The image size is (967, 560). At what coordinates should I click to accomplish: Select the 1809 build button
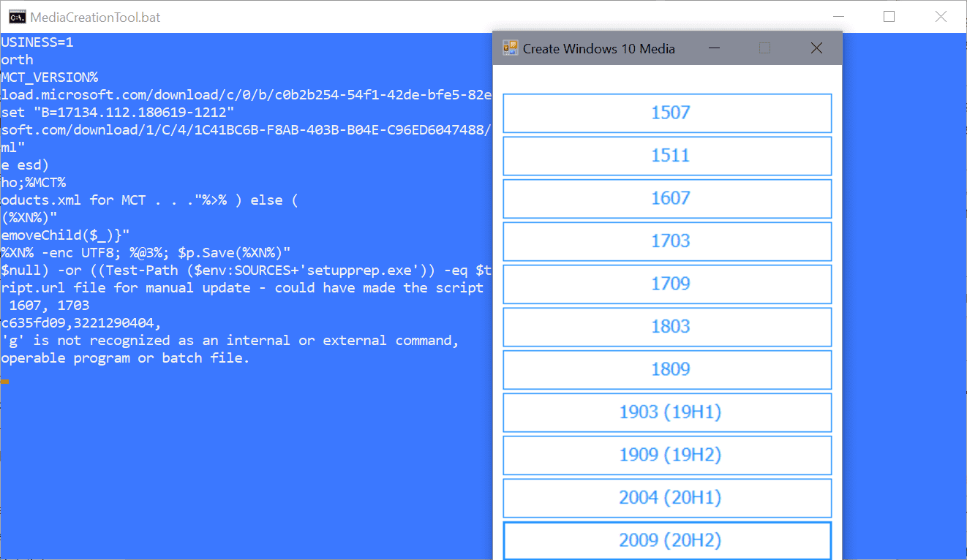pyautogui.click(x=667, y=369)
